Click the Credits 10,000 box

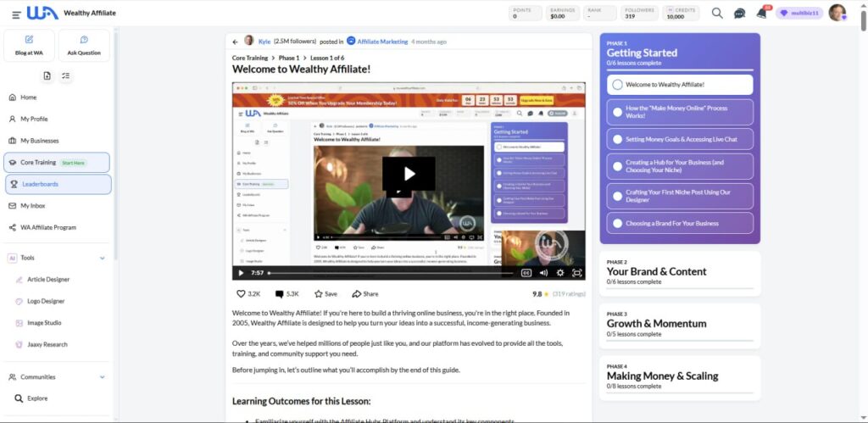click(680, 14)
